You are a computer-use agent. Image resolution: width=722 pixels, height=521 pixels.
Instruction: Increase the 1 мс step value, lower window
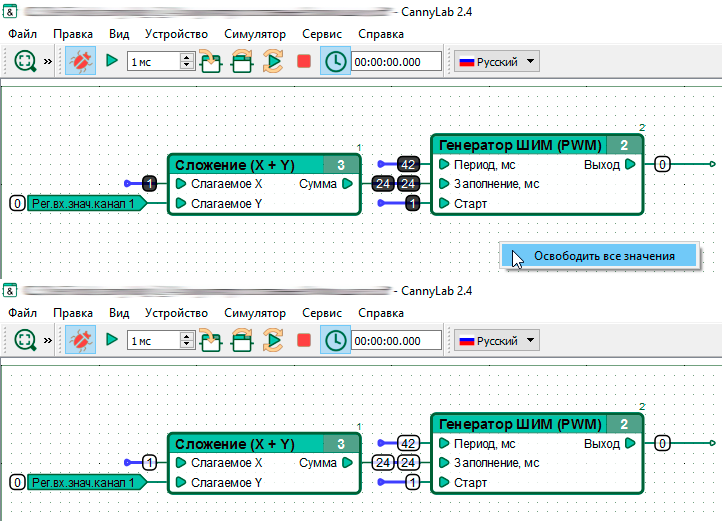(186, 336)
